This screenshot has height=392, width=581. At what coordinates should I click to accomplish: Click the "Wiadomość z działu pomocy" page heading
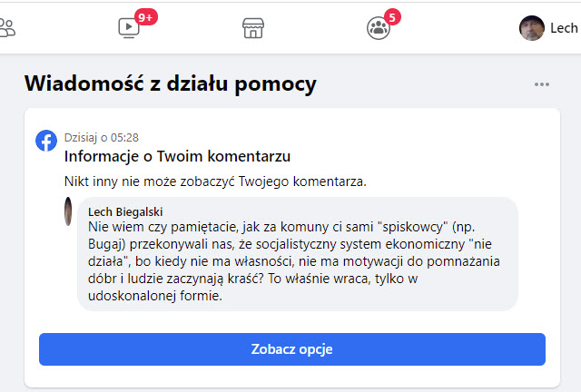(170, 84)
